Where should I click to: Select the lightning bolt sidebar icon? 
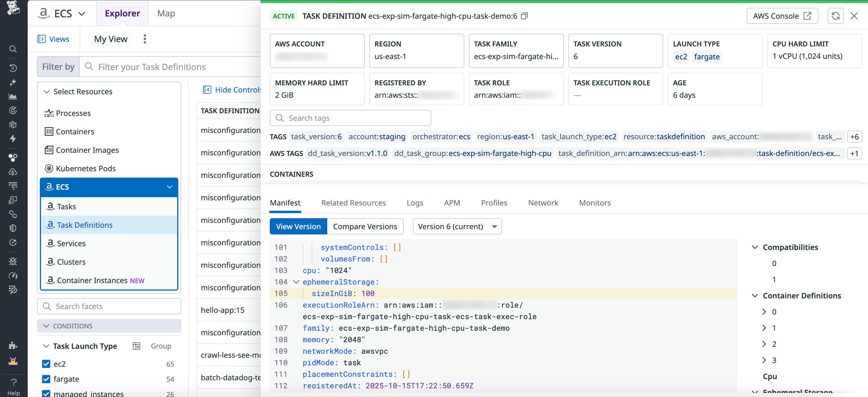[13, 138]
